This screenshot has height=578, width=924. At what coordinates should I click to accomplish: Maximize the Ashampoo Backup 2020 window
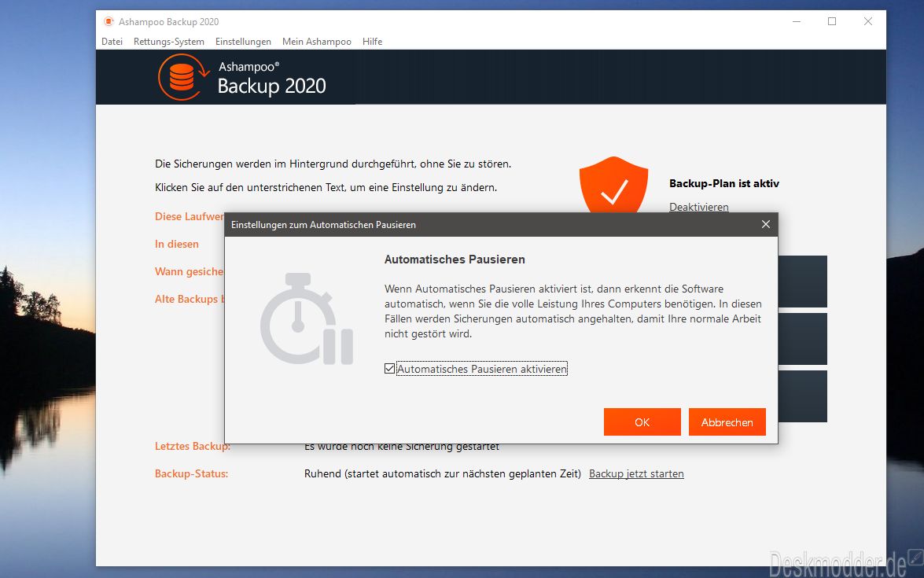point(832,22)
